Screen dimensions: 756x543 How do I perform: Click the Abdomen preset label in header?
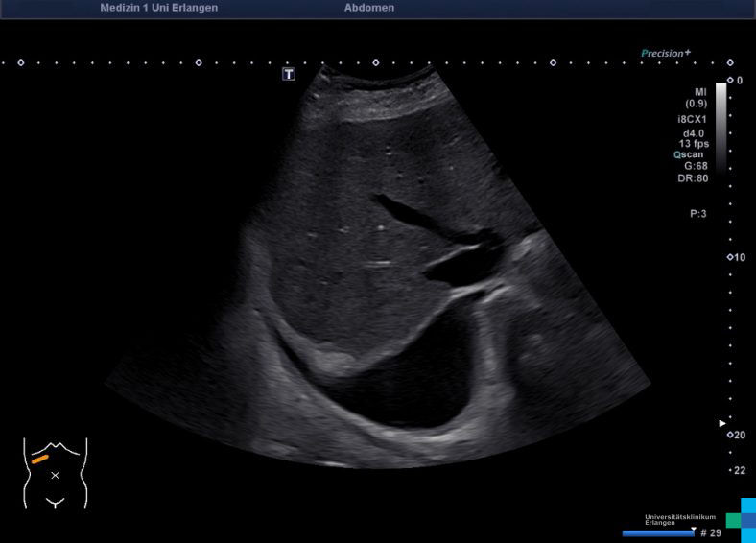[x=369, y=8]
